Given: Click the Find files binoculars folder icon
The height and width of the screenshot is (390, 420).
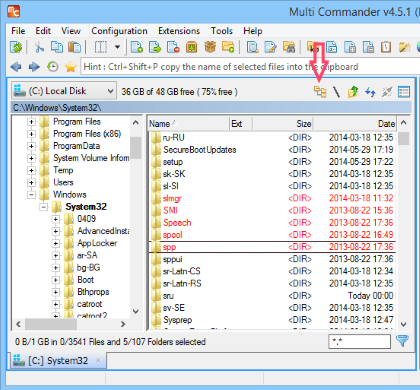Looking at the screenshot, I should pyautogui.click(x=289, y=47).
